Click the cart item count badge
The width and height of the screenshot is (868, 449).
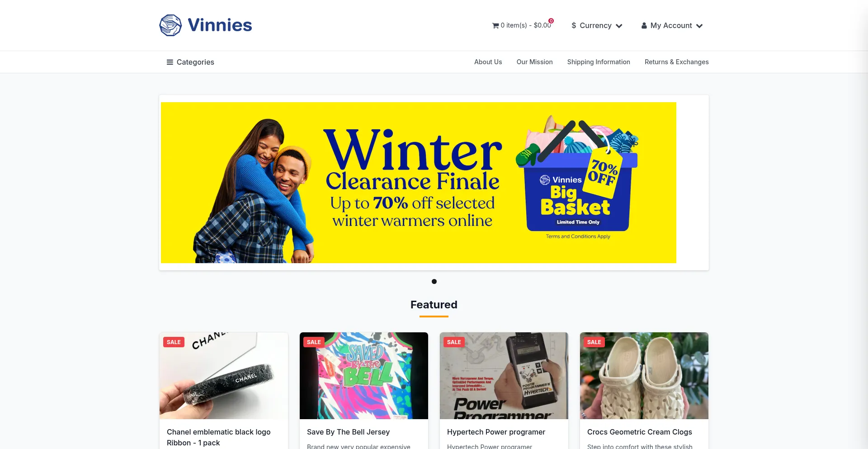pyautogui.click(x=551, y=21)
